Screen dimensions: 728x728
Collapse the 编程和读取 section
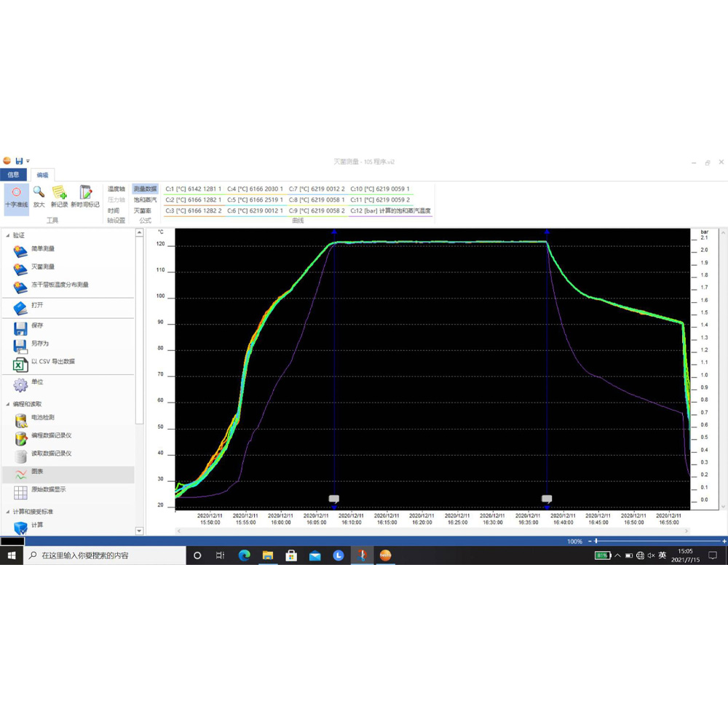[7, 403]
